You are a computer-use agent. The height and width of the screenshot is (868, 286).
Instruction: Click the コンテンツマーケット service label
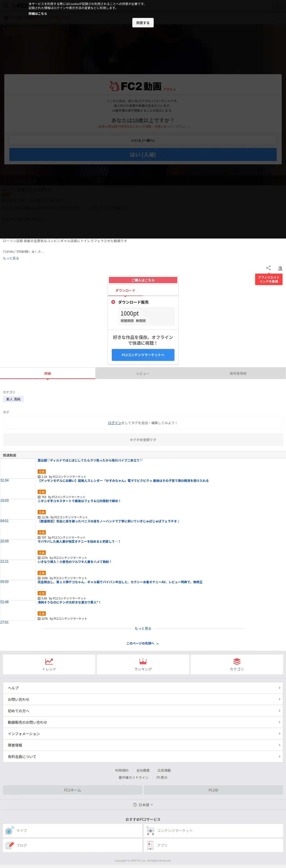[x=175, y=831]
